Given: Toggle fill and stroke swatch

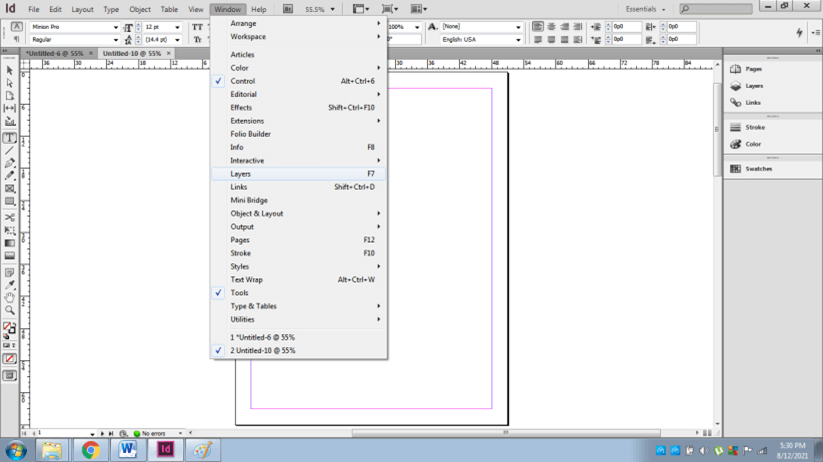Looking at the screenshot, I should (x=9, y=328).
